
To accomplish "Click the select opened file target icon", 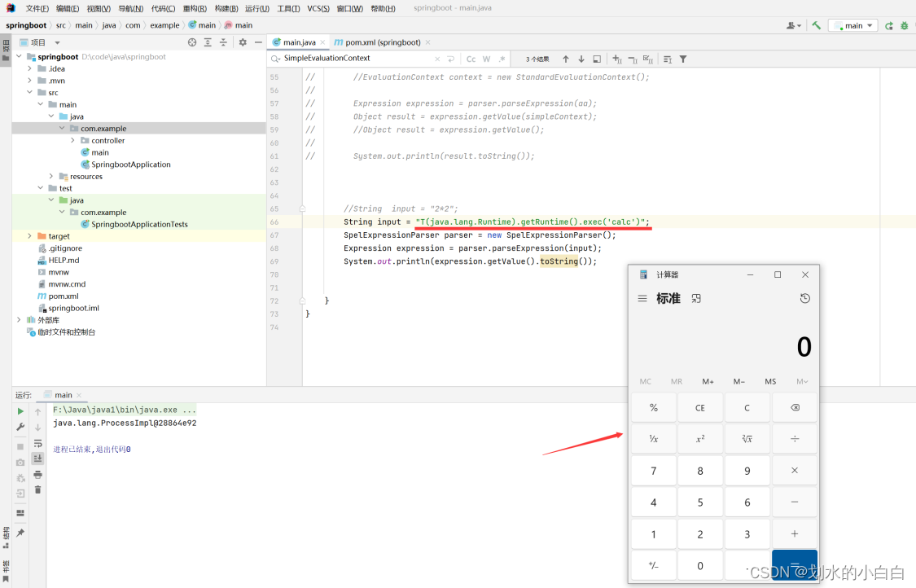I will (192, 42).
